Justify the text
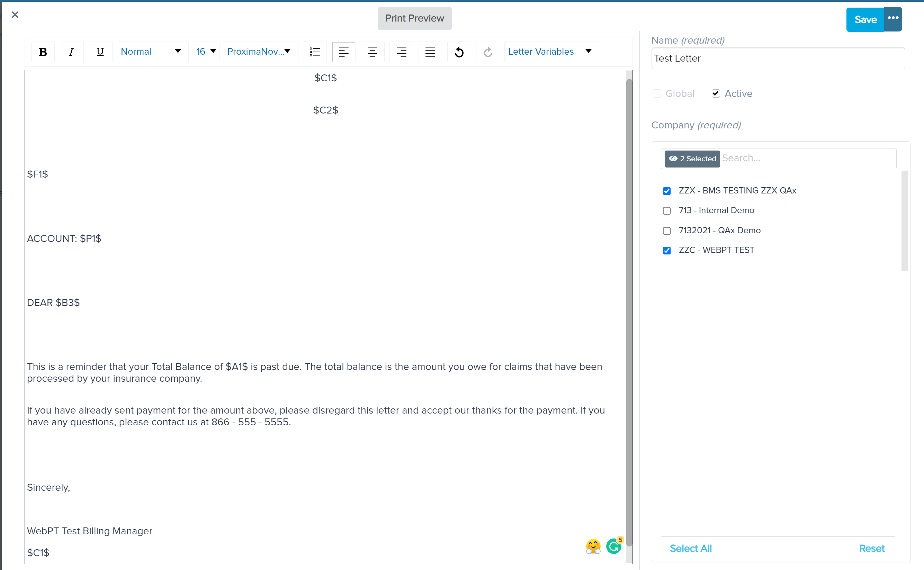924x570 pixels. click(430, 52)
